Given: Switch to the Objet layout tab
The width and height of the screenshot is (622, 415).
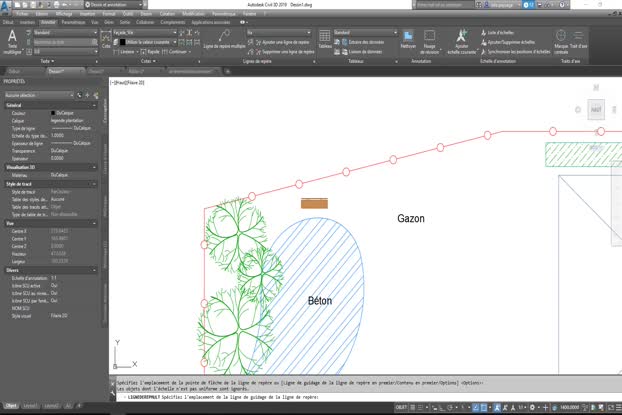Looking at the screenshot, I should click(x=11, y=406).
